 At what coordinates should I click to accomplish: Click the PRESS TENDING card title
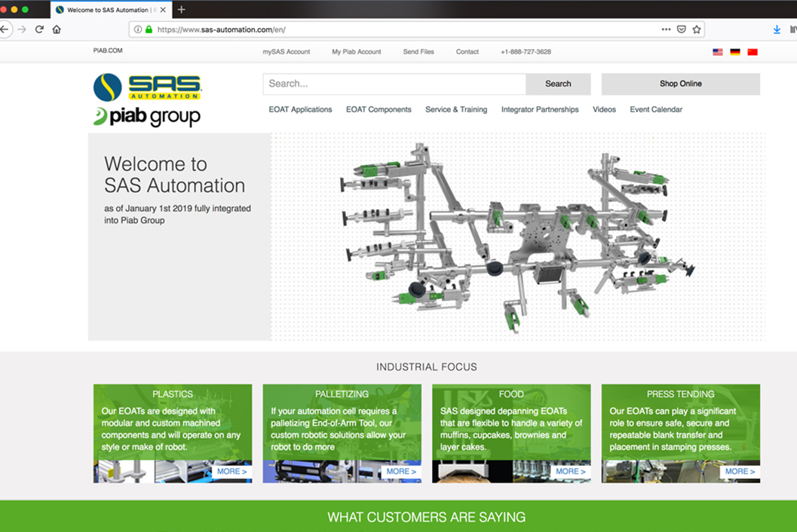[x=681, y=394]
